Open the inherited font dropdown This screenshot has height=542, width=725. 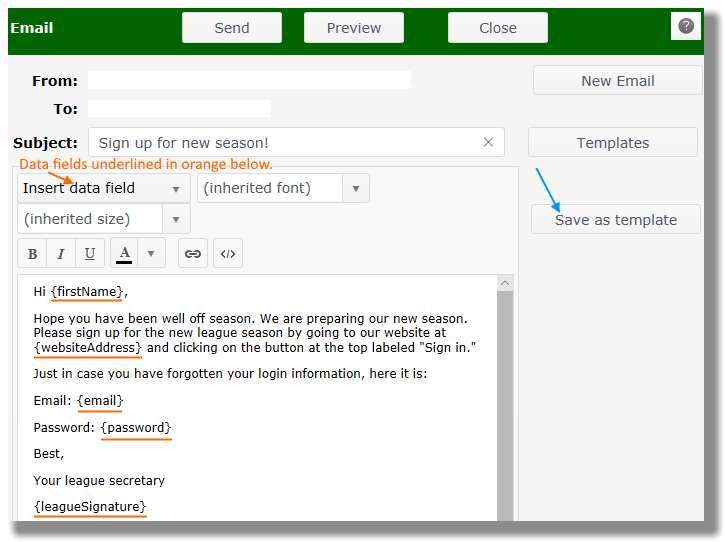click(x=283, y=188)
